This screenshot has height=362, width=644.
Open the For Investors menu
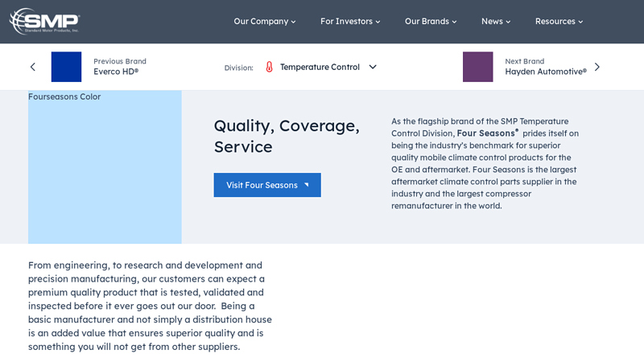[349, 21]
